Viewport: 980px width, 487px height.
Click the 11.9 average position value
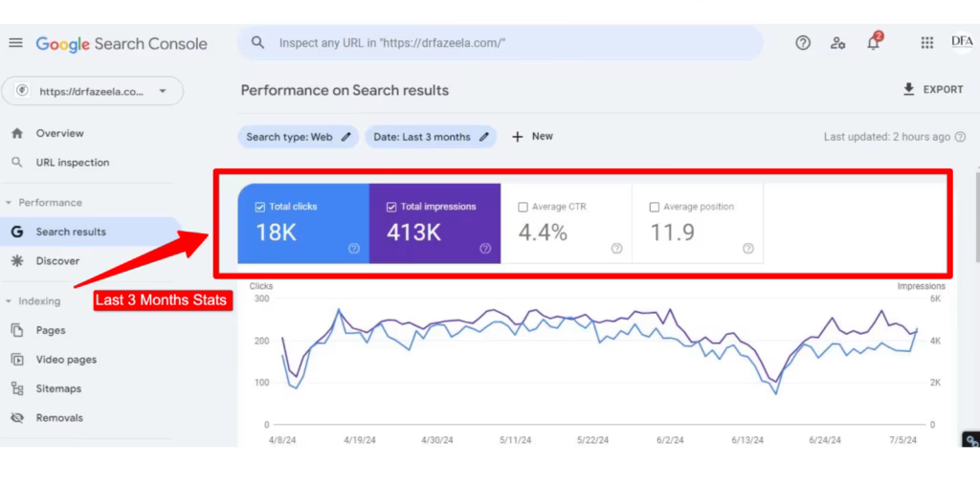672,232
